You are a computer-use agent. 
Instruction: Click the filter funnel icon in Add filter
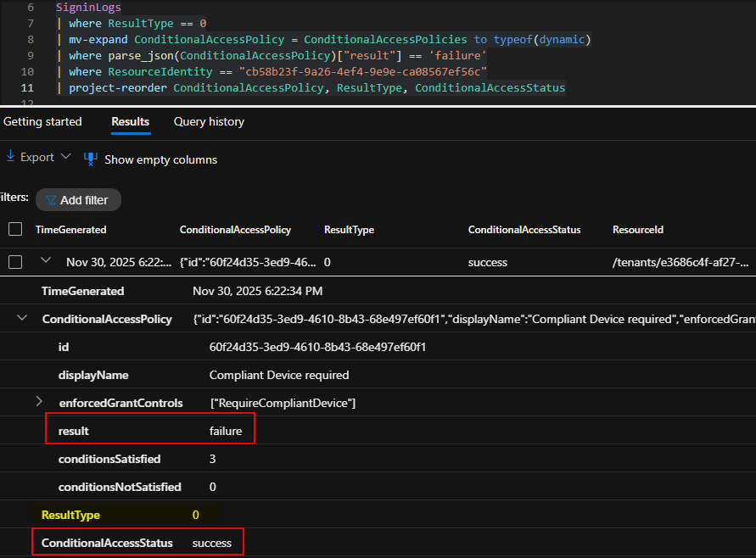pos(51,200)
